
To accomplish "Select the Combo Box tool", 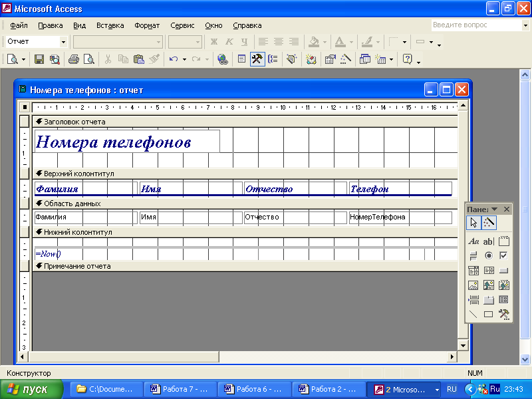I will point(473,271).
